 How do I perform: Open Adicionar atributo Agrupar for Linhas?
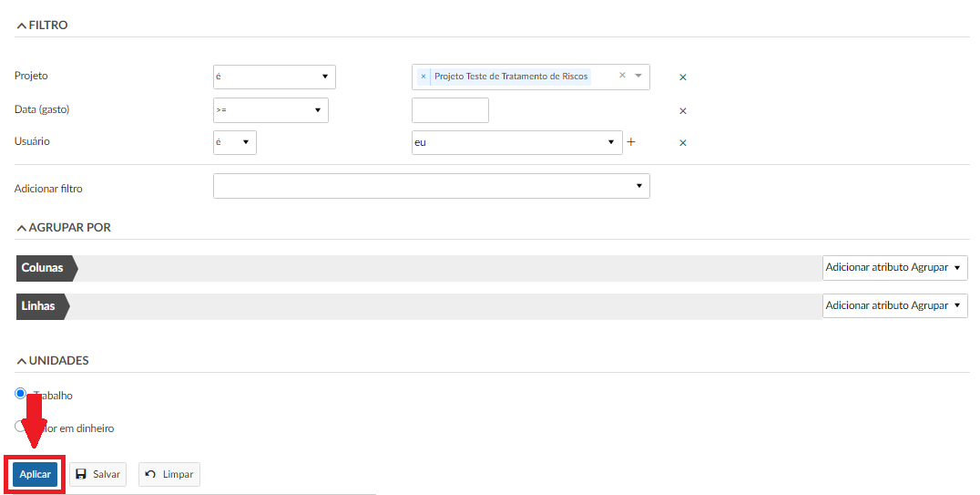pyautogui.click(x=893, y=306)
